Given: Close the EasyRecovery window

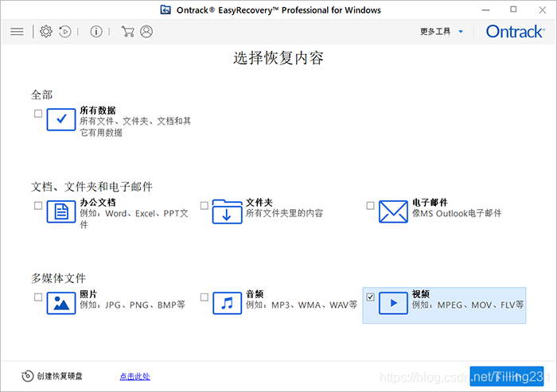Looking at the screenshot, I should tap(543, 10).
